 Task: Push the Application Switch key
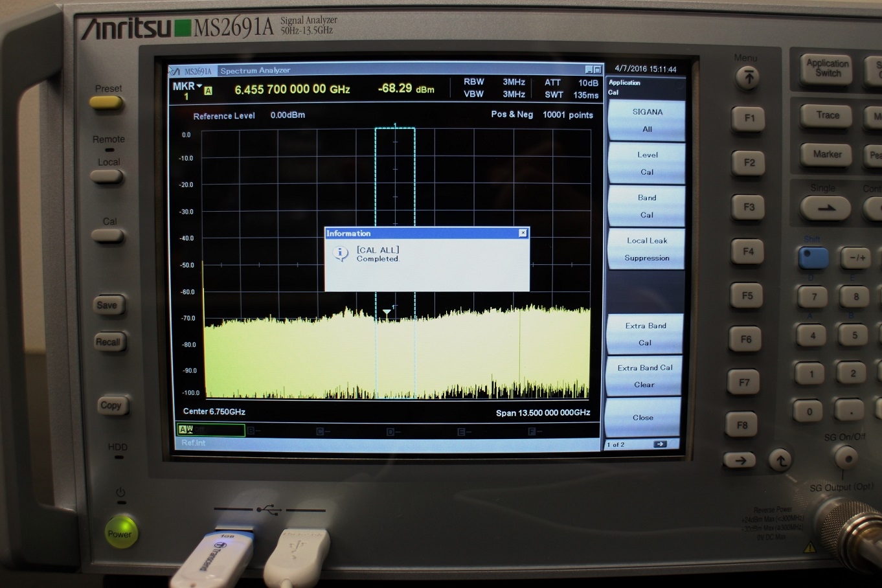827,69
